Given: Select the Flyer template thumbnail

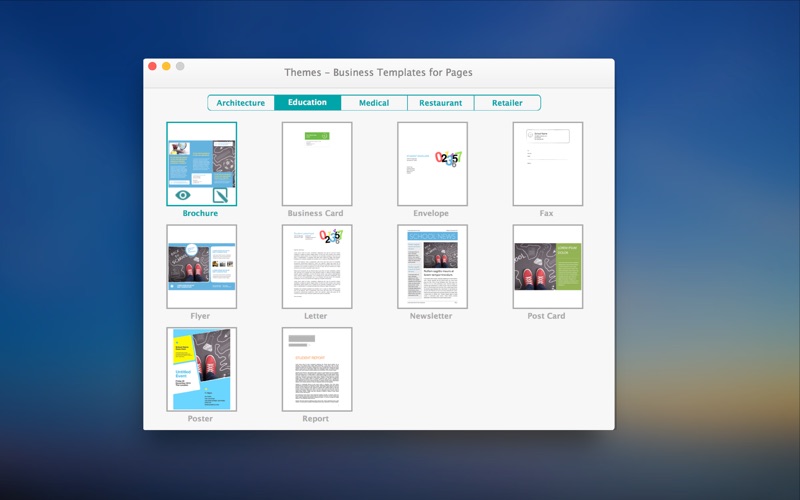Looking at the screenshot, I should (x=202, y=266).
